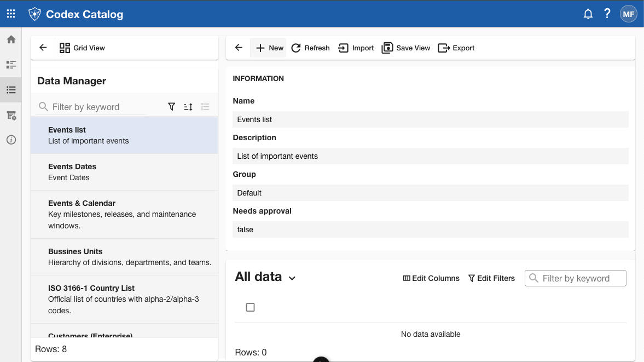Click back arrow beside Grid View
This screenshot has height=362, width=644.
click(43, 48)
